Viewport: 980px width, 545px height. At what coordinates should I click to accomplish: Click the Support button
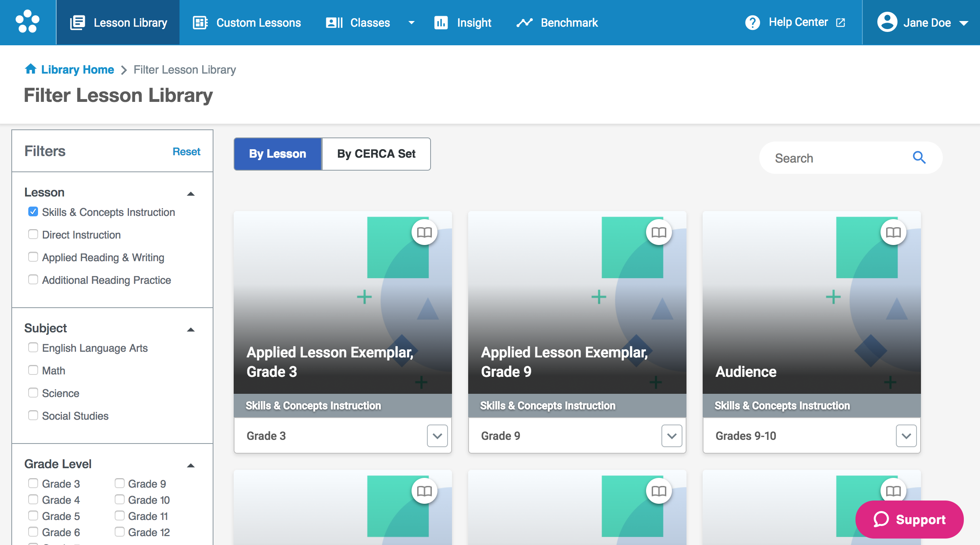(x=909, y=520)
